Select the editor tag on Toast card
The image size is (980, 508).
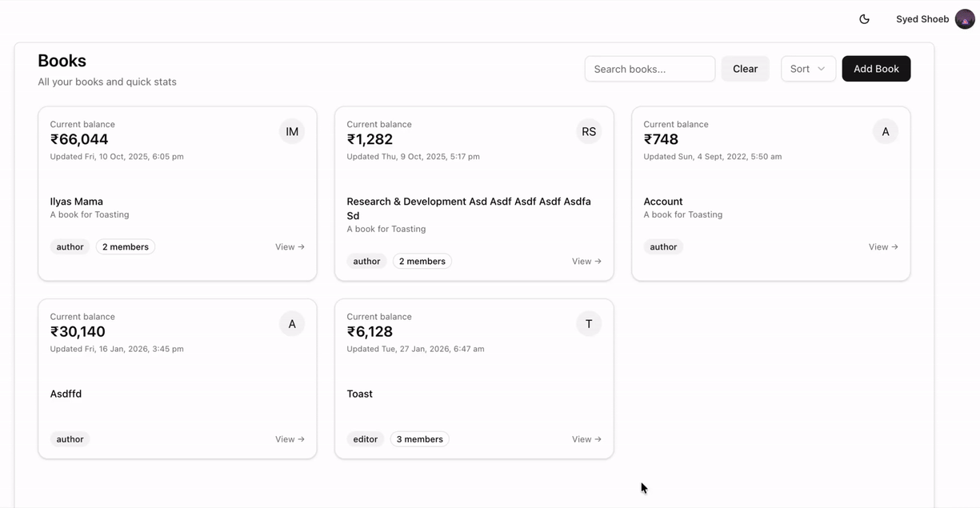tap(365, 438)
